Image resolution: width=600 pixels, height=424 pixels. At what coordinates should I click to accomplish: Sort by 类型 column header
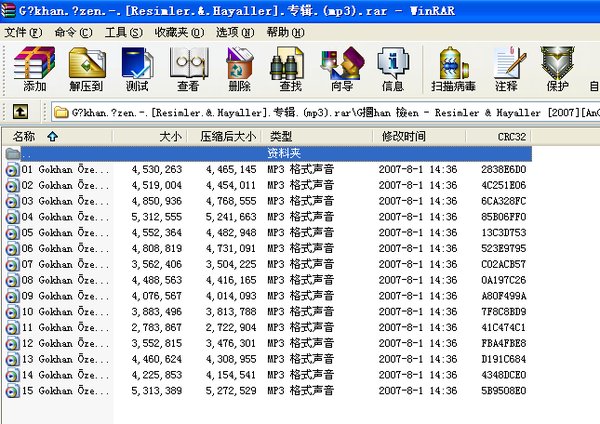pyautogui.click(x=318, y=136)
